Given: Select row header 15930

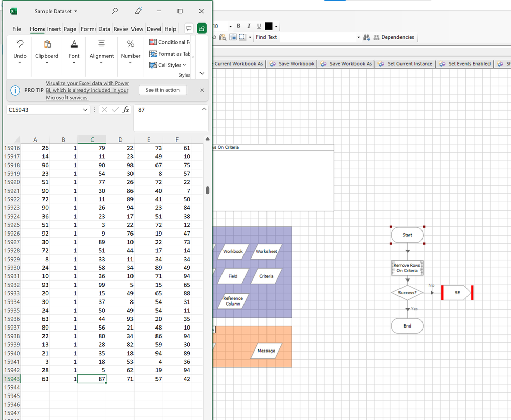Looking at the screenshot, I should (12, 268).
